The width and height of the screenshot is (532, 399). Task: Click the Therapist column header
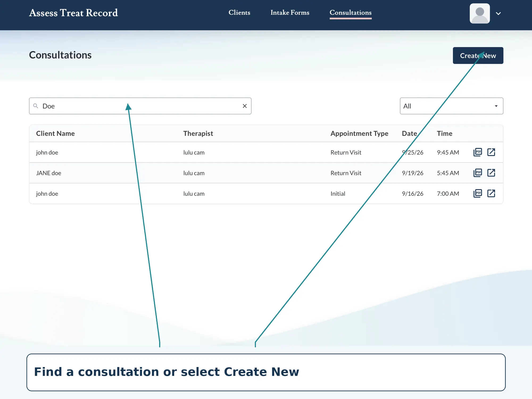(198, 133)
